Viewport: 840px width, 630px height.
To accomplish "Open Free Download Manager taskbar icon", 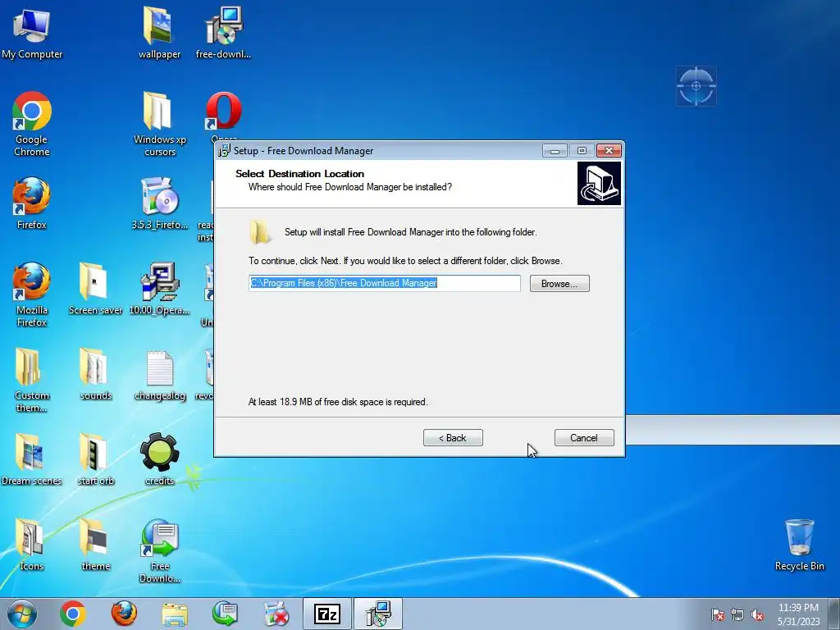I will click(225, 614).
